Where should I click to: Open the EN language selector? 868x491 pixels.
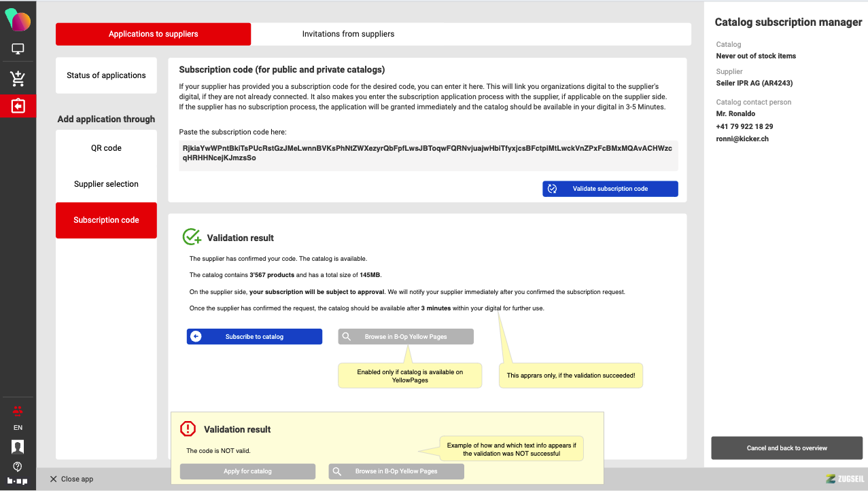click(18, 428)
